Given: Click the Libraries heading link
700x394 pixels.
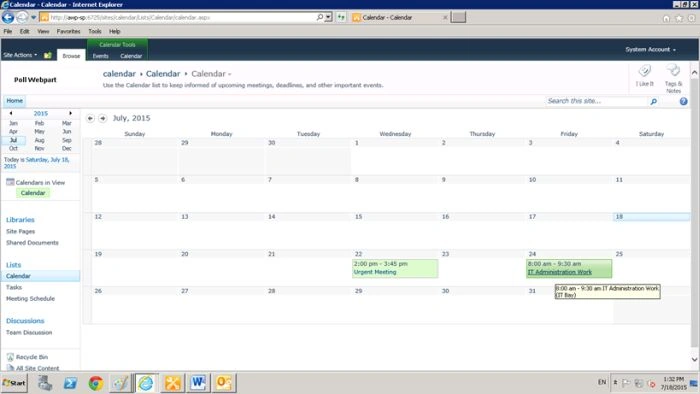Looking at the screenshot, I should 20,220.
